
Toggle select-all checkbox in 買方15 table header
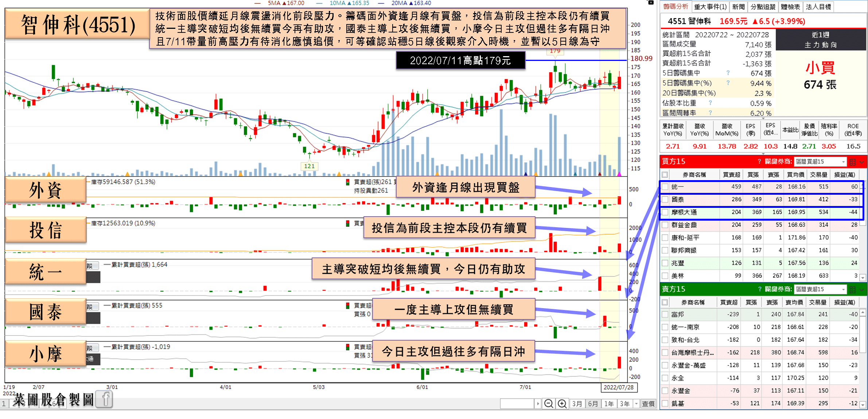665,175
